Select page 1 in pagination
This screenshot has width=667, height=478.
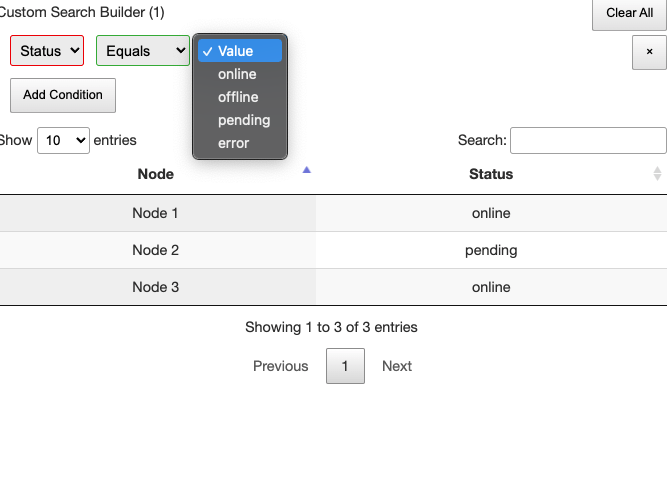click(x=345, y=366)
